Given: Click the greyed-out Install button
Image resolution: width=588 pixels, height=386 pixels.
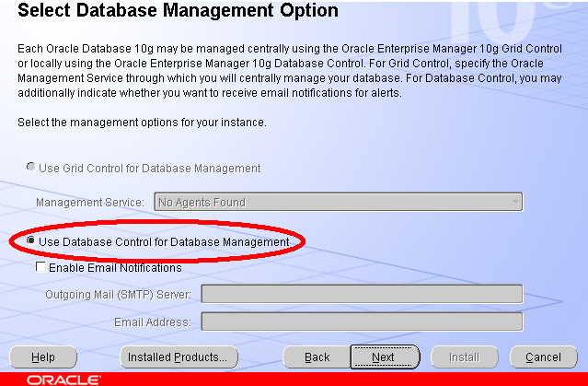Looking at the screenshot, I should point(465,357).
